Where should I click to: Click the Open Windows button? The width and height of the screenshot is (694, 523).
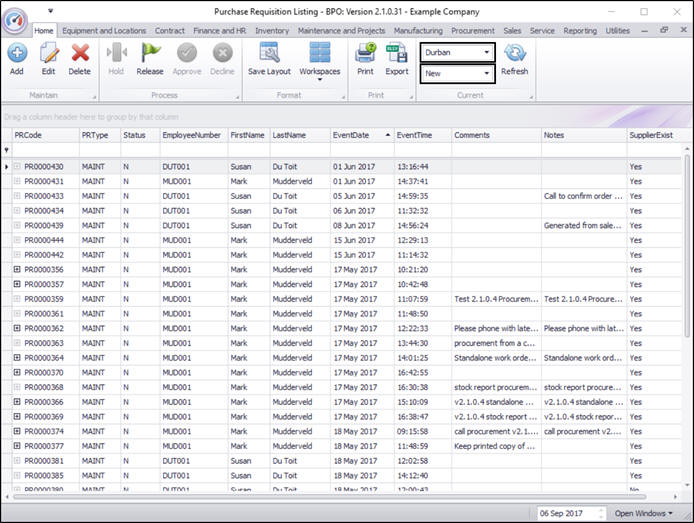point(643,513)
